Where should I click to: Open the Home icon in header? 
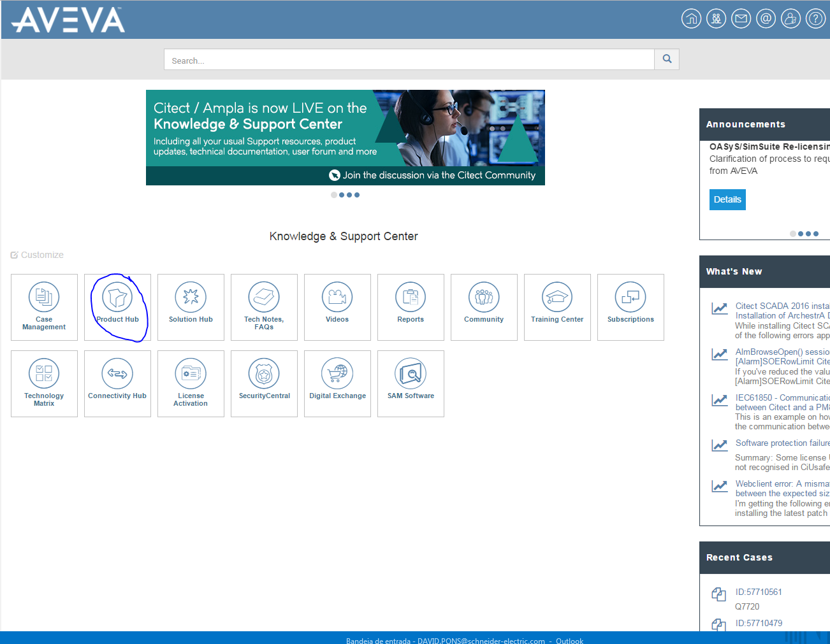point(691,18)
